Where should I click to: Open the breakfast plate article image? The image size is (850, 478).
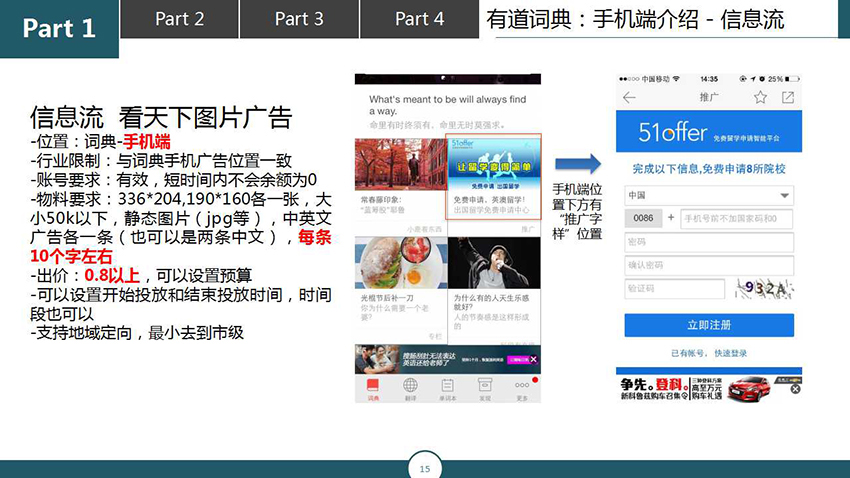[x=401, y=263]
